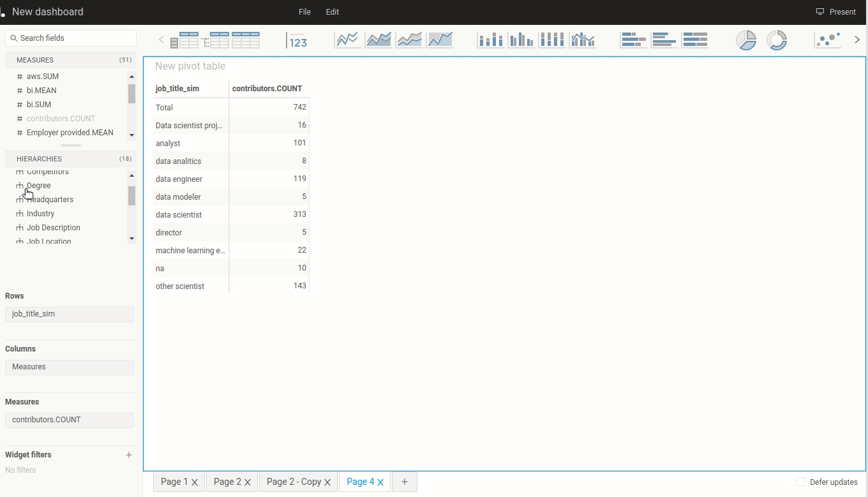Screen dimensions: 868x497
Task: Select the pivot table widget icon
Action: pyautogui.click(x=184, y=40)
